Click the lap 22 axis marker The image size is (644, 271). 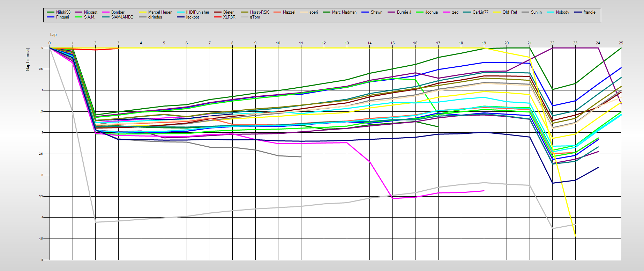click(552, 43)
